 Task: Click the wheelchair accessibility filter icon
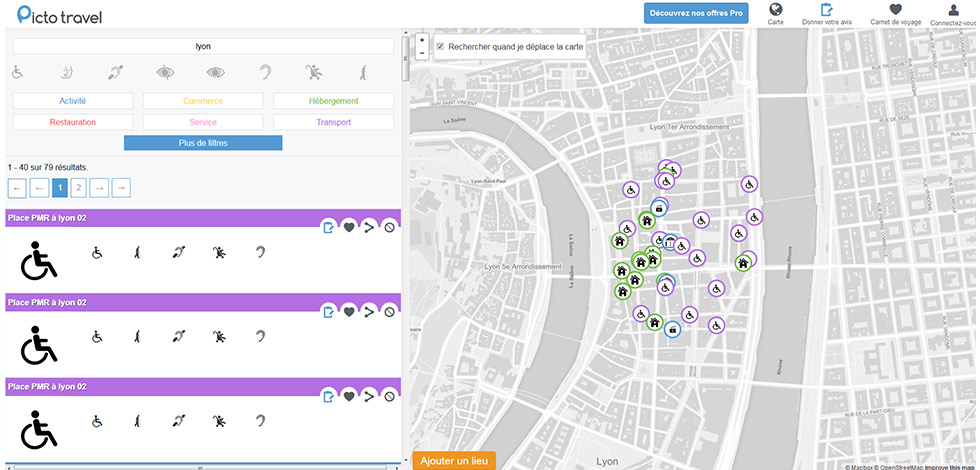coord(17,72)
